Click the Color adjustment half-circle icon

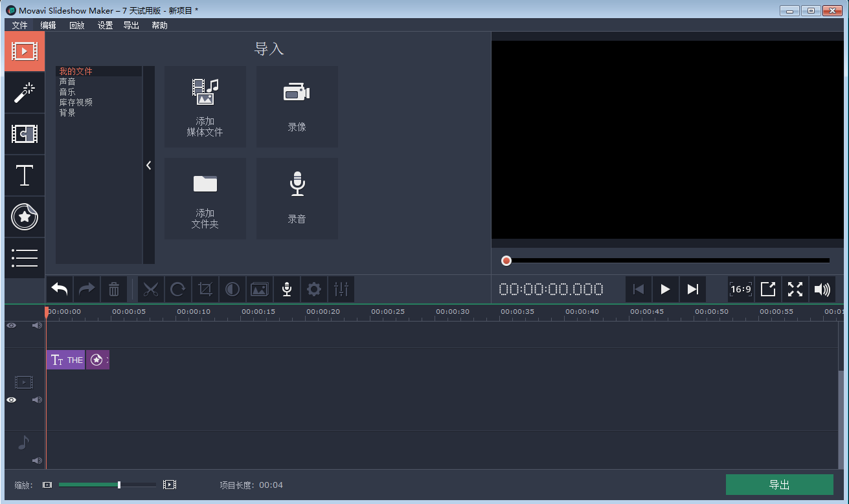click(x=232, y=289)
